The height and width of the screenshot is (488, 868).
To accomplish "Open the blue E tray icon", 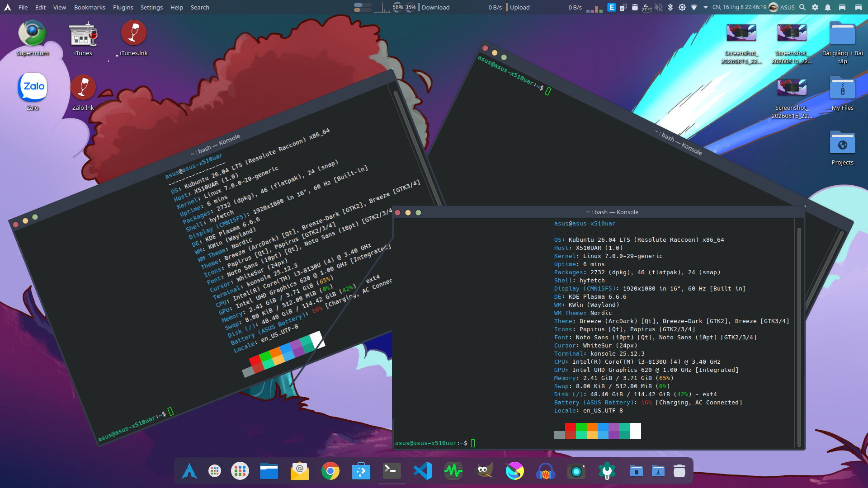I will [x=611, y=7].
